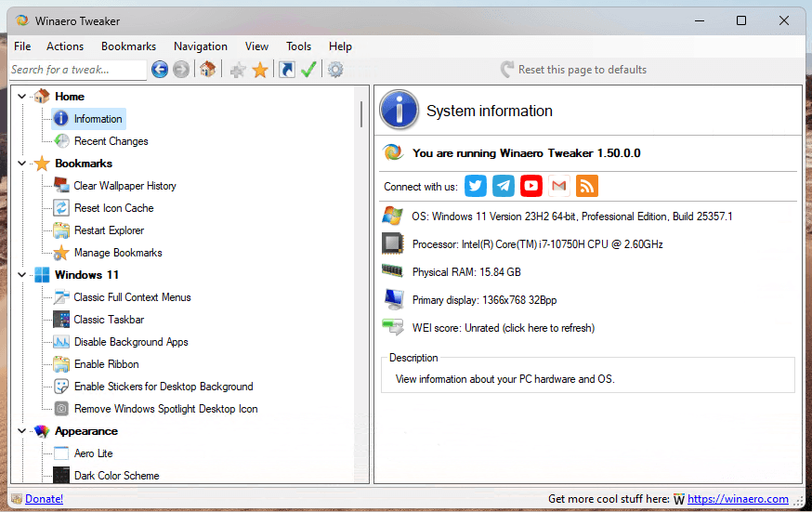The image size is (812, 512).
Task: Click the green checkmark toolbar icon
Action: pos(308,70)
